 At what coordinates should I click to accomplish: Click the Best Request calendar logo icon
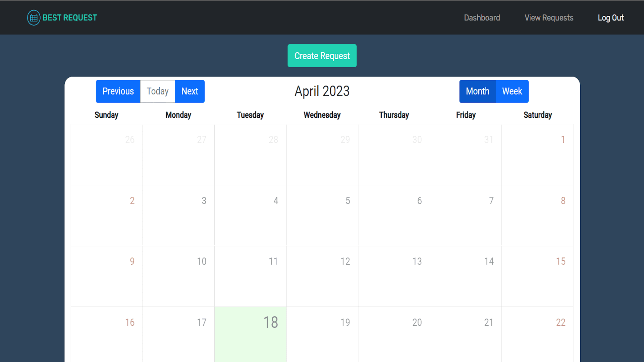coord(34,17)
